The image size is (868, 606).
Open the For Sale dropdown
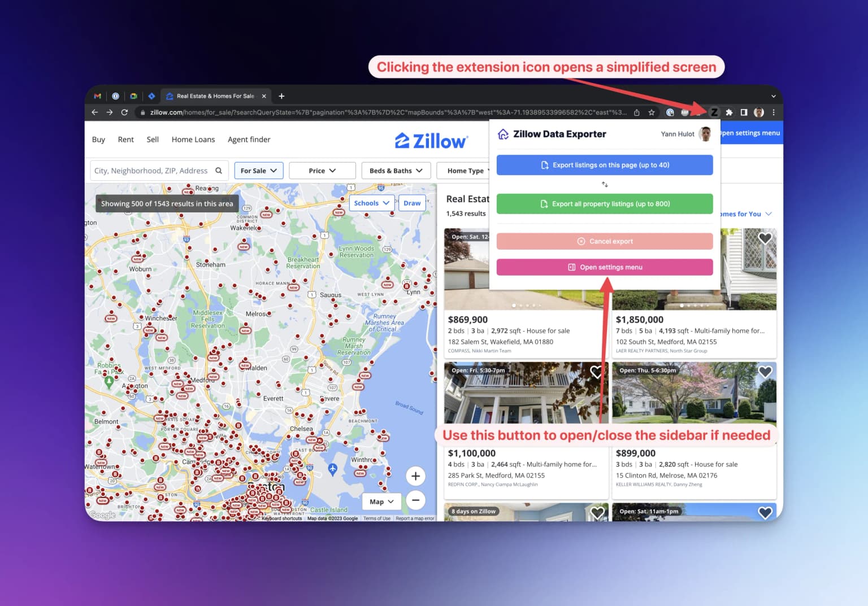tap(259, 171)
